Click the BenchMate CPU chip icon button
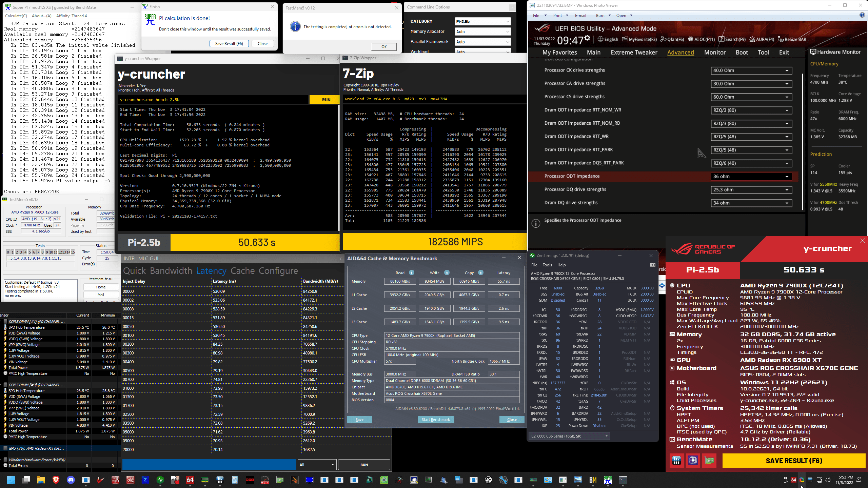 (x=693, y=461)
